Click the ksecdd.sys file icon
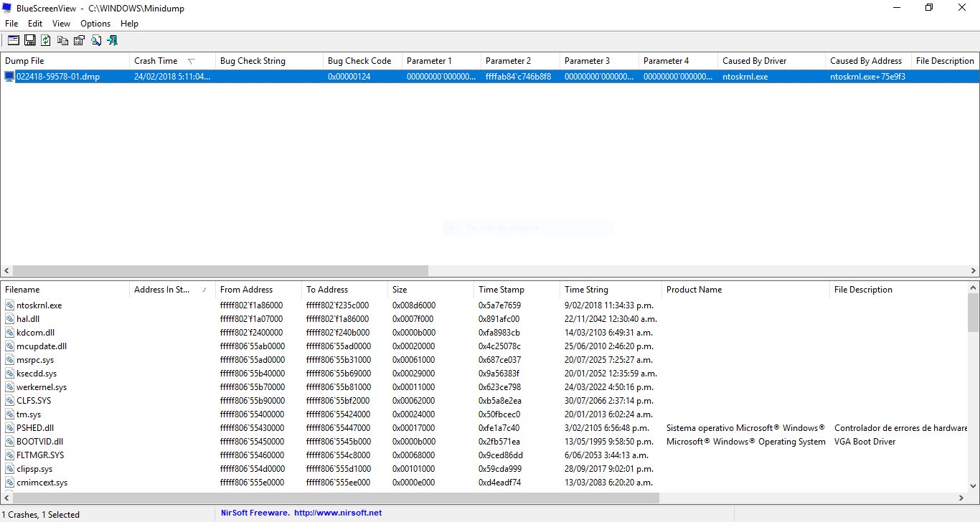 9,374
